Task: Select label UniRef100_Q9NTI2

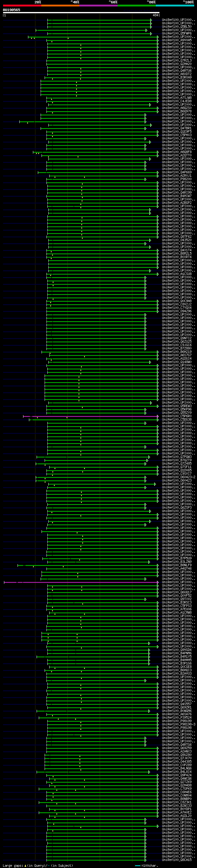Action: pos(177,338)
